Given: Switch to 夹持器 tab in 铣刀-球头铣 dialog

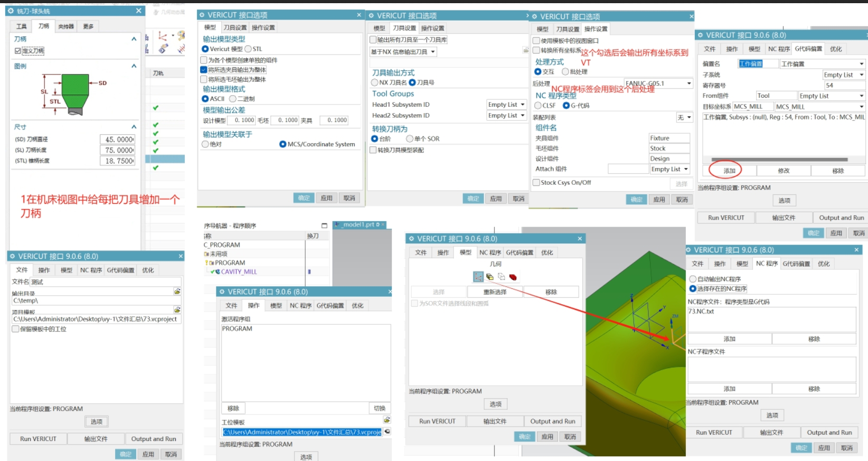Looking at the screenshot, I should (66, 26).
